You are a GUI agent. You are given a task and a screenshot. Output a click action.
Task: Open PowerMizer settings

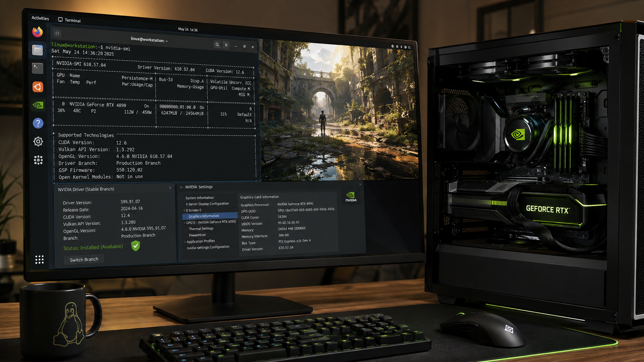pos(198,235)
